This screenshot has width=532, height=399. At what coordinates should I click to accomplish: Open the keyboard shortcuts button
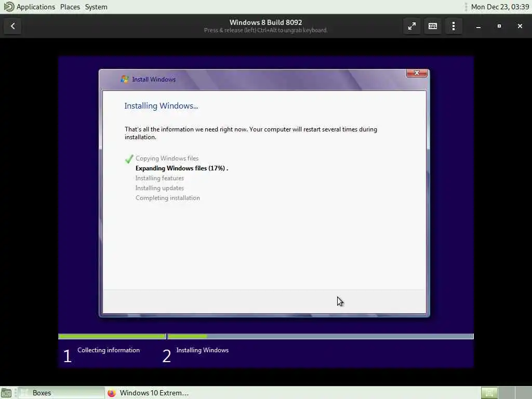(433, 26)
